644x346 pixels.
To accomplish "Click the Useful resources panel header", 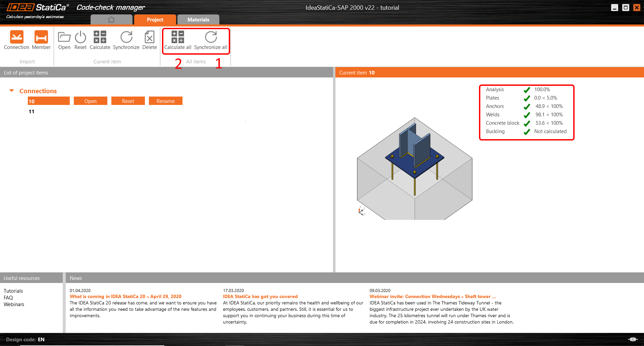I will coord(31,278).
